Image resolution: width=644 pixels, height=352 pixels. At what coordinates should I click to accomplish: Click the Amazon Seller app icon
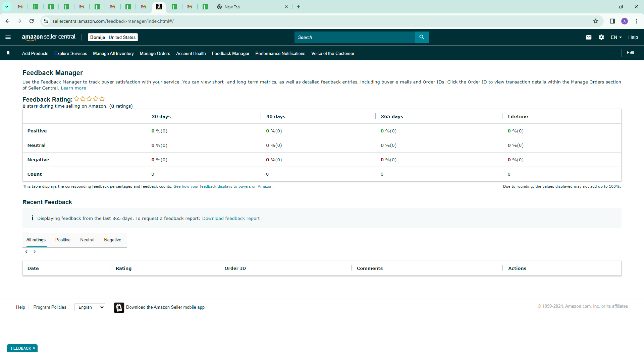tap(119, 307)
